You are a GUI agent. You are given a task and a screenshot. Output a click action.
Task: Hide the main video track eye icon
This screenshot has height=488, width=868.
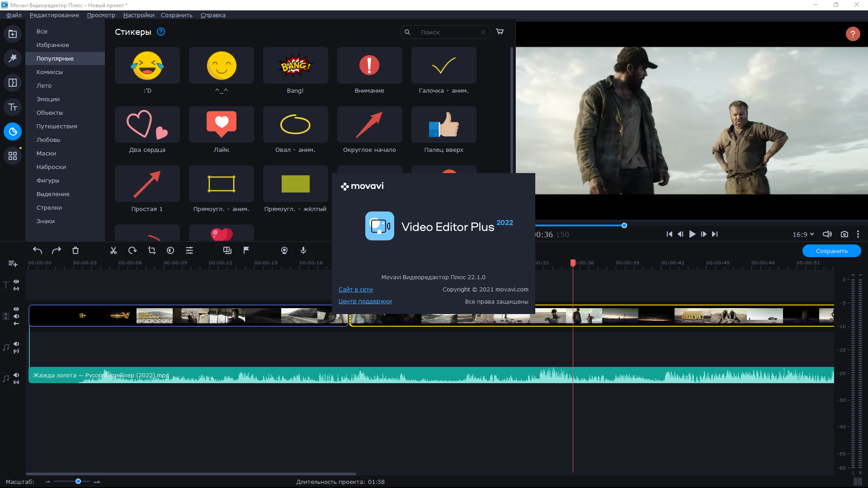[x=16, y=309]
